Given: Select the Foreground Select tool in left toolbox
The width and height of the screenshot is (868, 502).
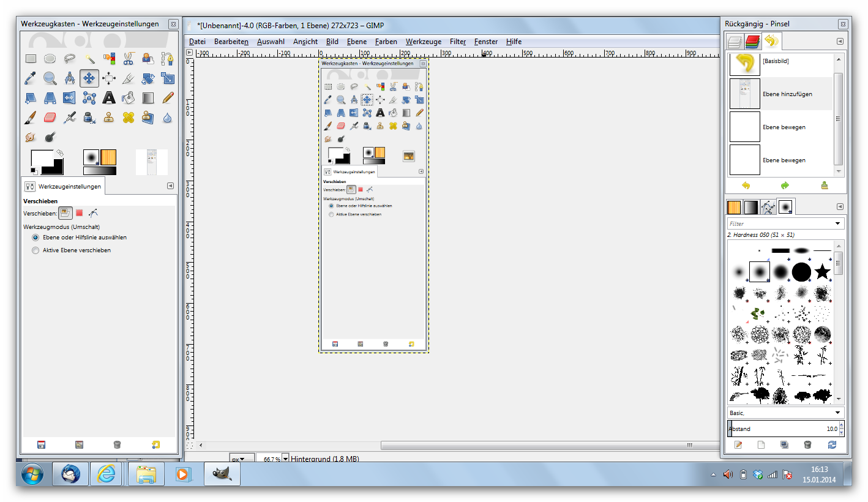Looking at the screenshot, I should pos(148,59).
